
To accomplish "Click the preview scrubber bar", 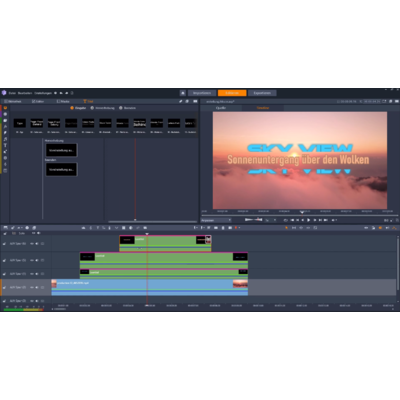I will pos(299,215).
